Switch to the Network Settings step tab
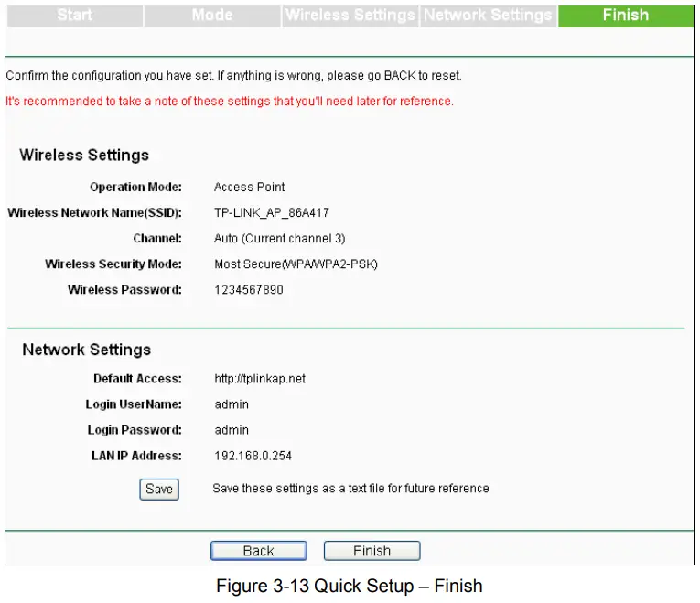 [489, 16]
